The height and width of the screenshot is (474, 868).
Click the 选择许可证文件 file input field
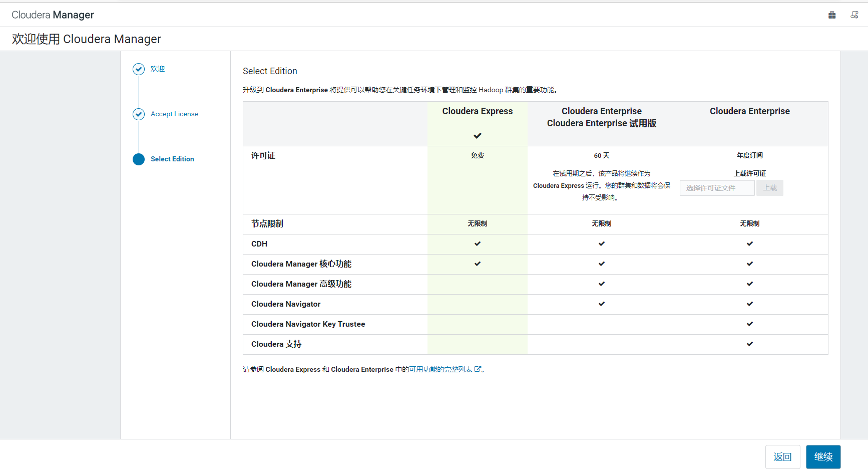(x=717, y=188)
